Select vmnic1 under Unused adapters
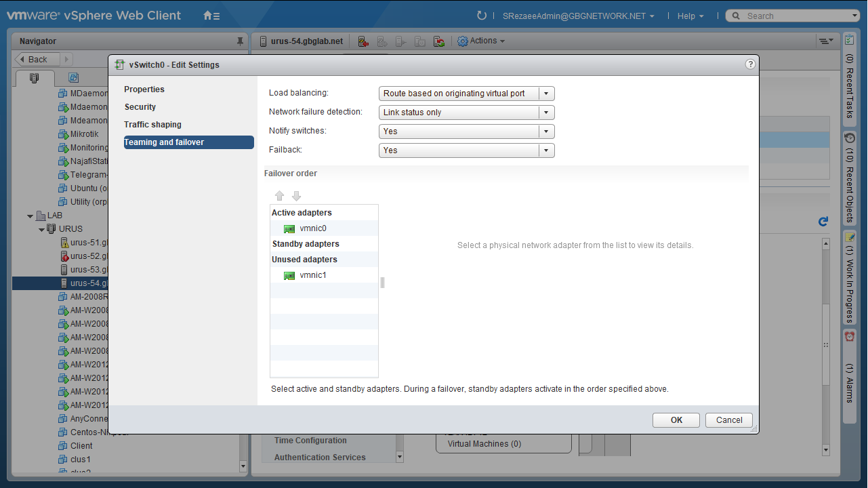The height and width of the screenshot is (488, 868). [x=312, y=275]
